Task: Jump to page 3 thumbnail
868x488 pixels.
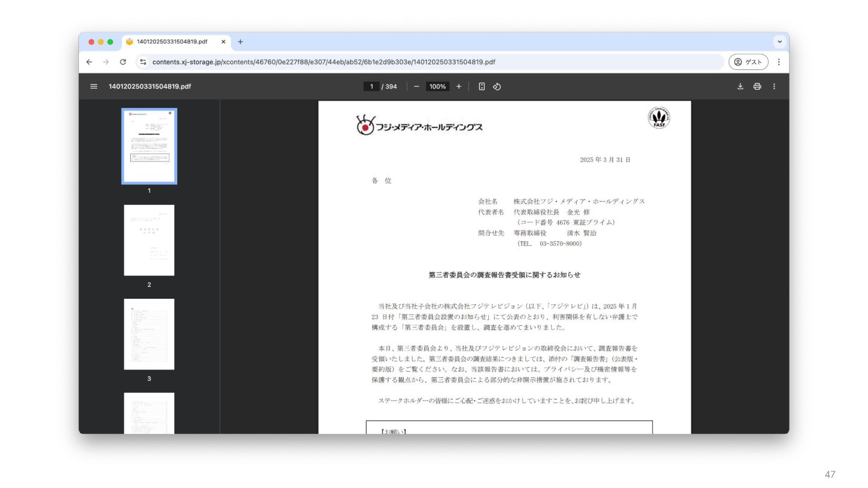Action: (x=149, y=334)
